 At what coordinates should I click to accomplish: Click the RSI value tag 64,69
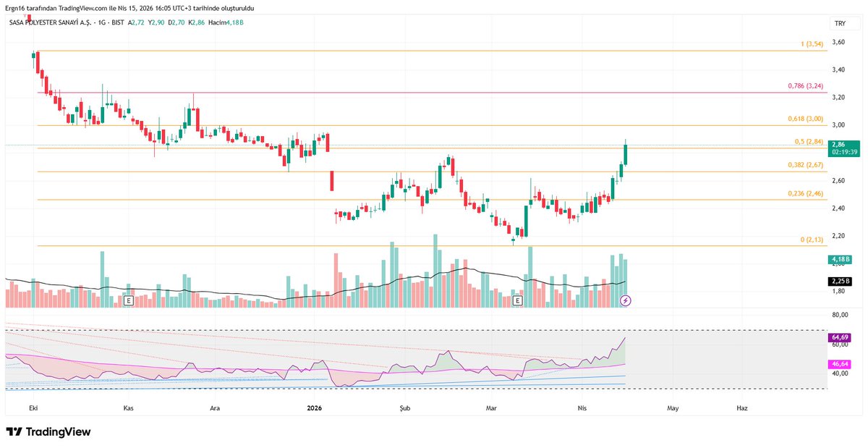click(840, 337)
